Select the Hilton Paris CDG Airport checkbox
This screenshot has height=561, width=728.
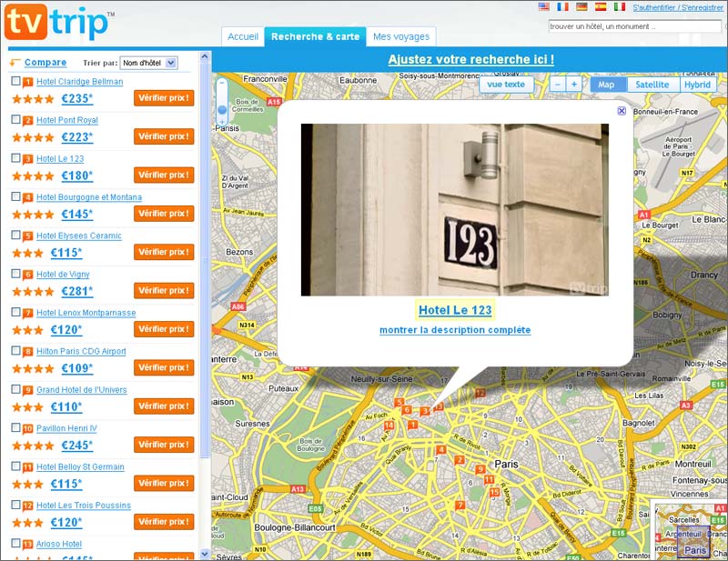(15, 350)
